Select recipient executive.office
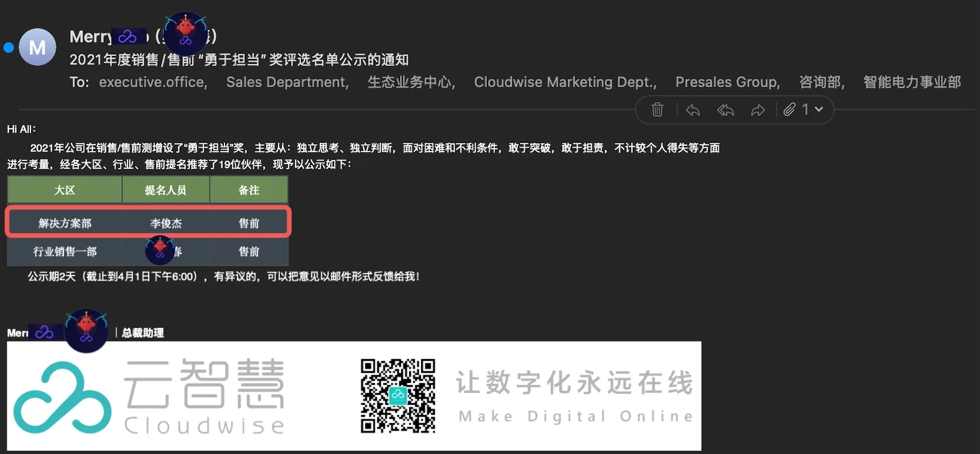980x454 pixels. coord(153,82)
